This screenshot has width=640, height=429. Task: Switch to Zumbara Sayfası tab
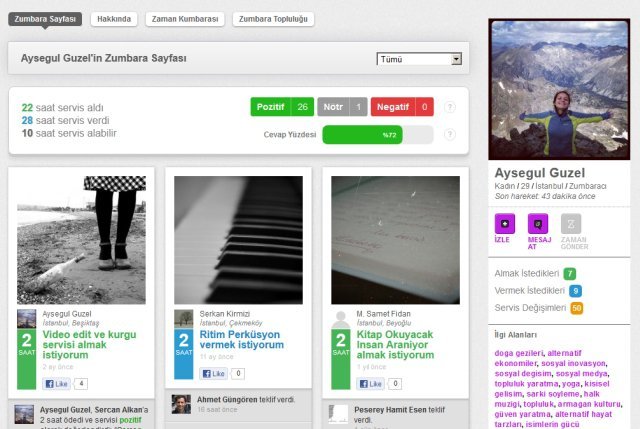[x=45, y=19]
